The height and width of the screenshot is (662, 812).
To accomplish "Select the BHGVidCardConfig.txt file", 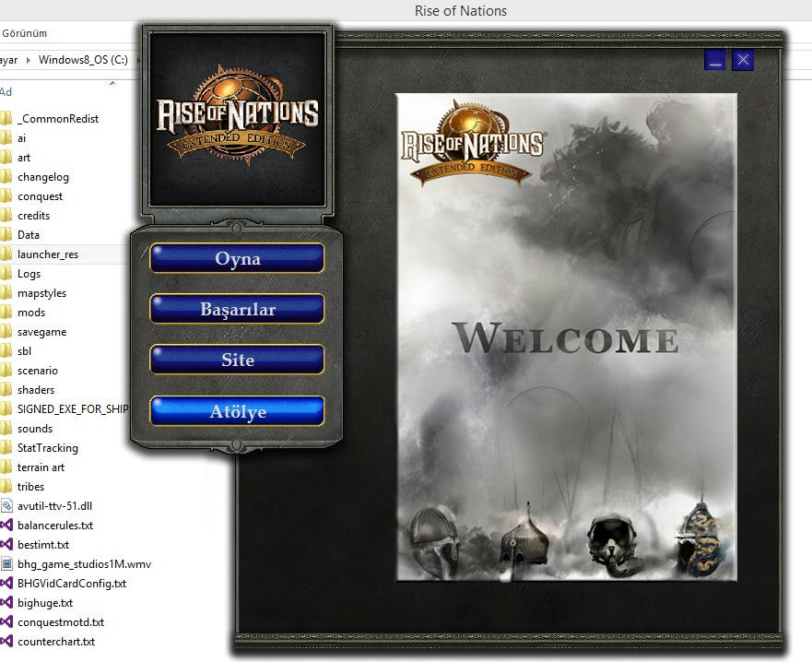I will coord(72,584).
